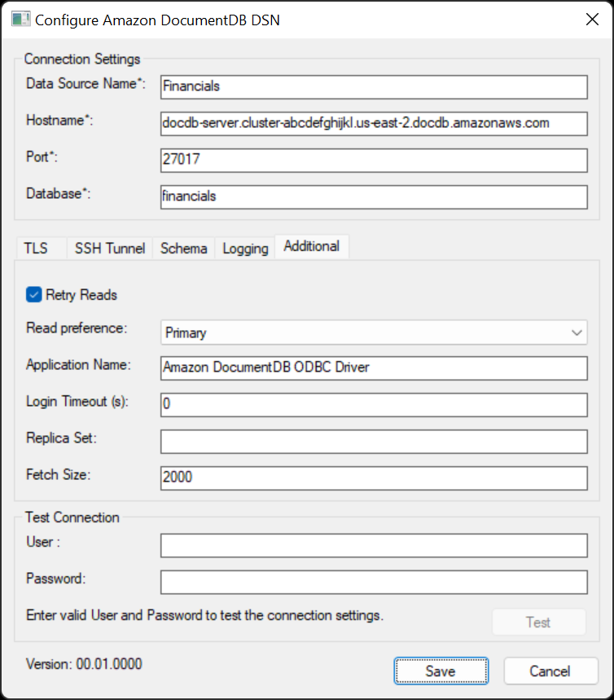Open the Read preference dropdown
The width and height of the screenshot is (614, 700).
[x=374, y=332]
